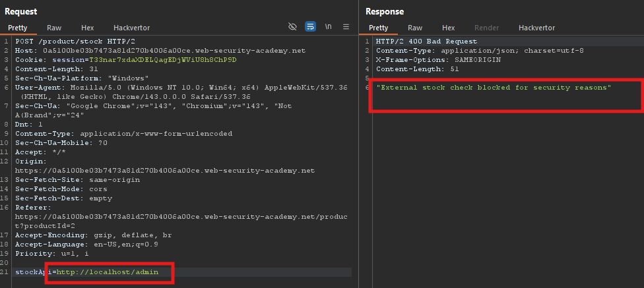This screenshot has width=644, height=288.
Task: Click X-Frame-Options: SAMEORIGIN header
Action: [x=439, y=60]
